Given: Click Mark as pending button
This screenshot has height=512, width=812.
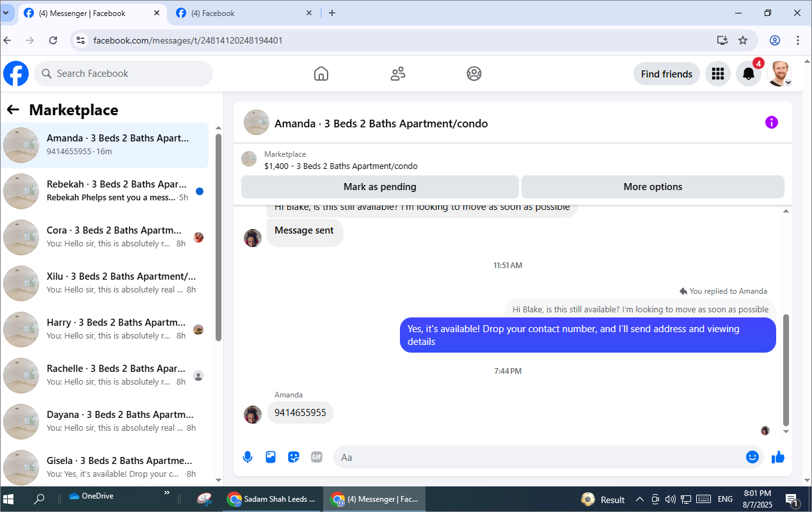Looking at the screenshot, I should pos(380,187).
